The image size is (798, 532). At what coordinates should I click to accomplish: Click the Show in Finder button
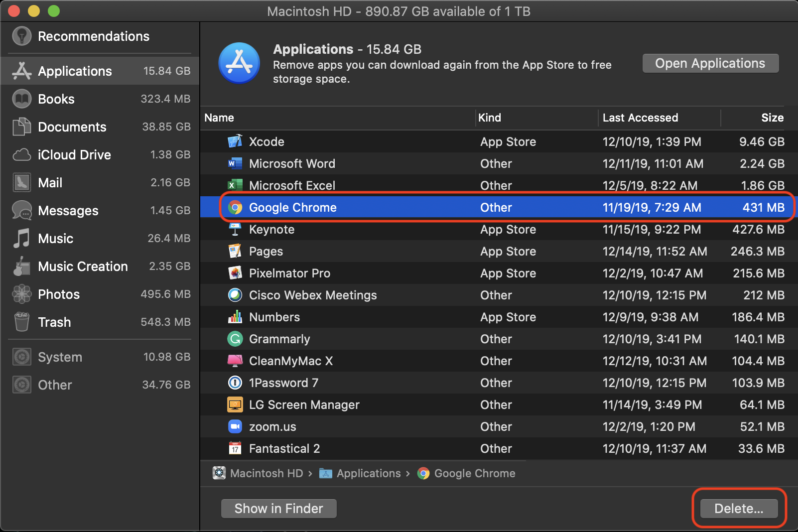279,509
